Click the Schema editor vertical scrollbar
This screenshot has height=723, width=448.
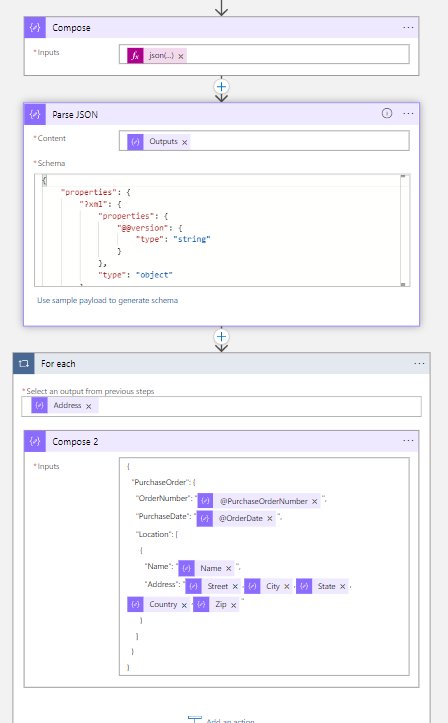coord(403,230)
